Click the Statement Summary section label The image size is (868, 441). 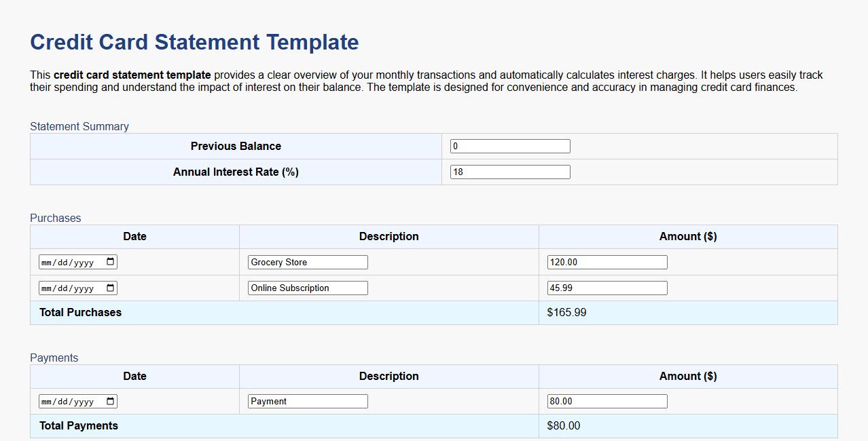79,126
